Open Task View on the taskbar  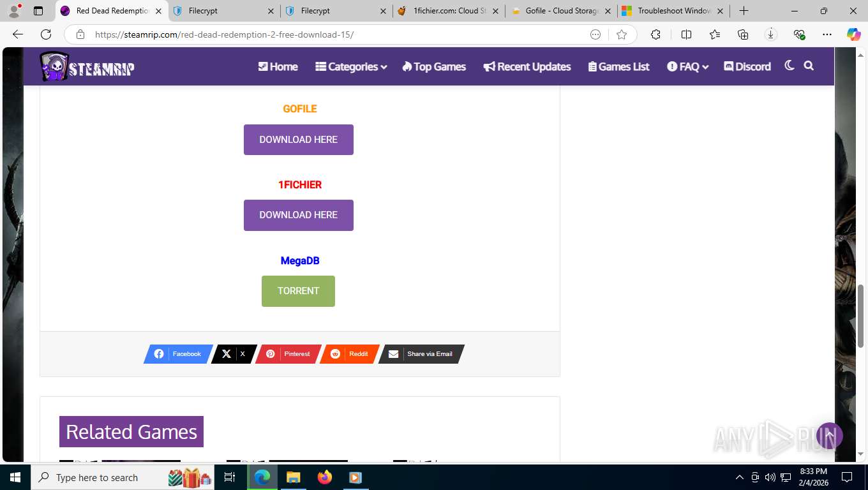(x=230, y=477)
